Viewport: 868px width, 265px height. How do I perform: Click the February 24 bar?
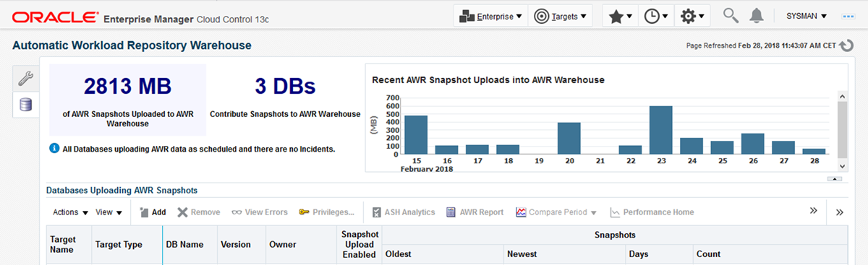click(692, 146)
